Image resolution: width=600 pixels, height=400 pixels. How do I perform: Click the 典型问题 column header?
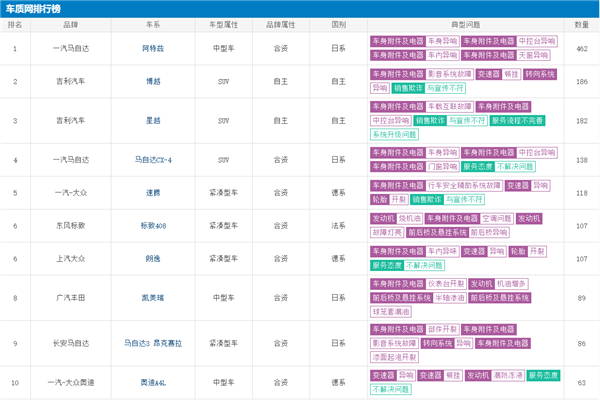(466, 25)
